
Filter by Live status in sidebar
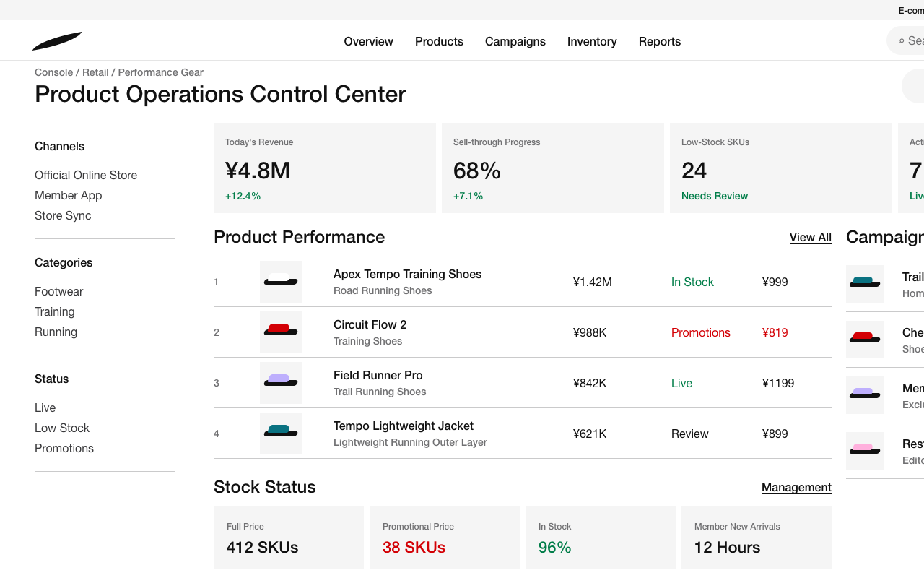tap(45, 407)
